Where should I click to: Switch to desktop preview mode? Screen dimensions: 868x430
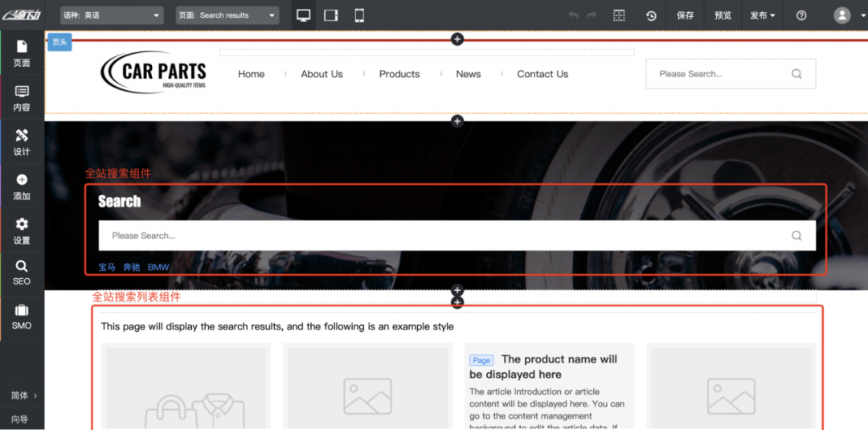click(x=304, y=15)
